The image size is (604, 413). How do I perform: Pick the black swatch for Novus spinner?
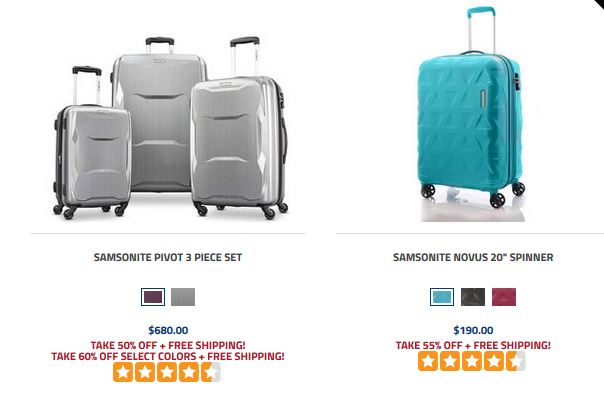[x=473, y=297]
